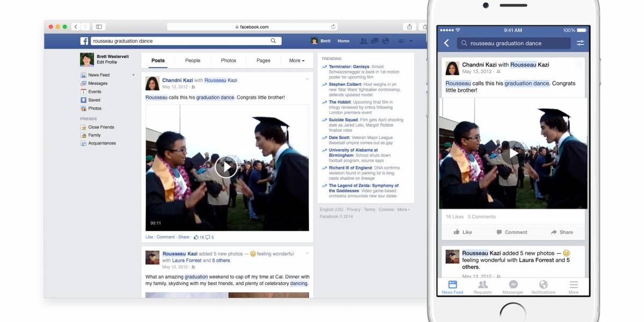
Task: Click the Safari forward arrow
Action: click(x=84, y=27)
